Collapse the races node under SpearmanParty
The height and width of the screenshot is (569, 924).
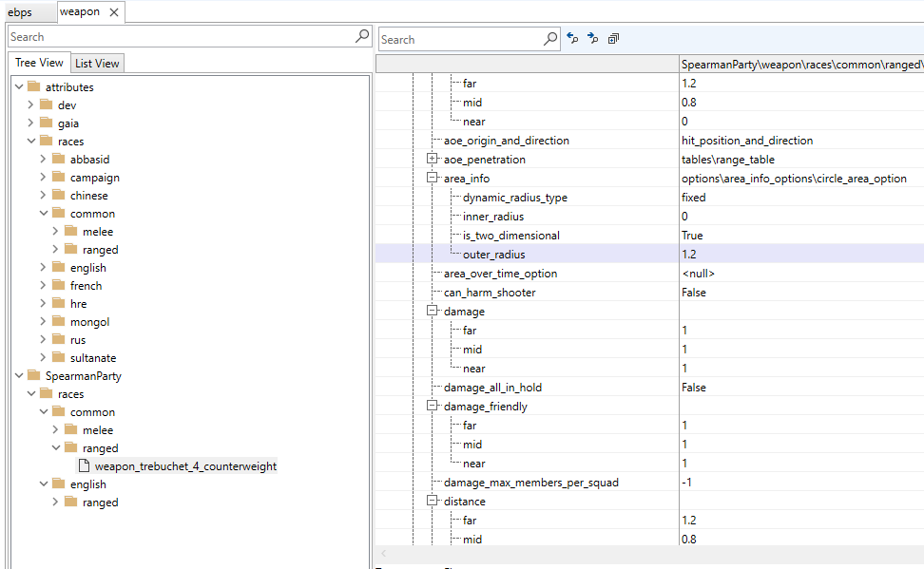(31, 393)
